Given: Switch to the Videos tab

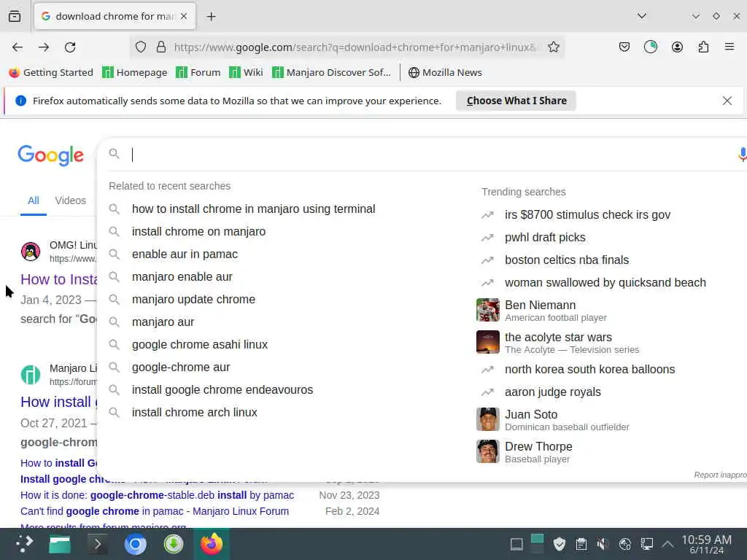Looking at the screenshot, I should tap(71, 201).
